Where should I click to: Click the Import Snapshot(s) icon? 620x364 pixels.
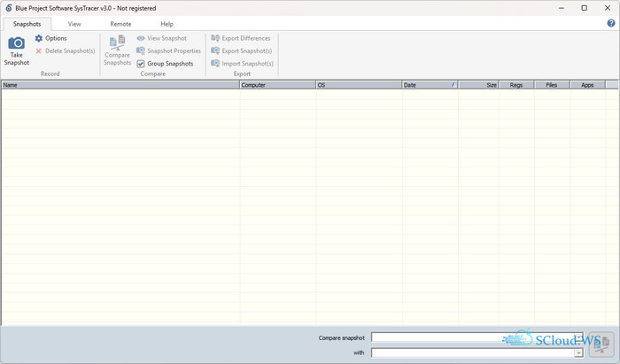tap(215, 64)
